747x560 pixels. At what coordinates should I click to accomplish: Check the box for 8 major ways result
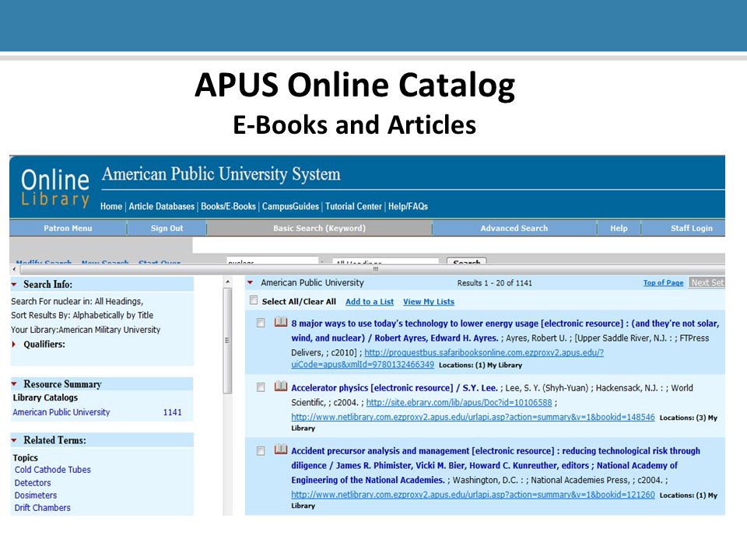coord(261,323)
